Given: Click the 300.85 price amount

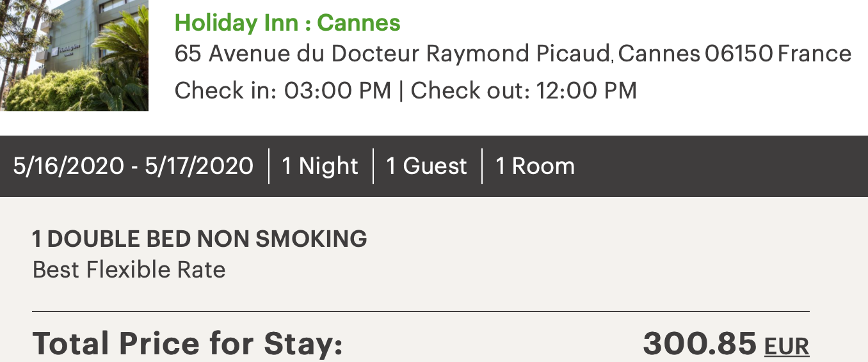Looking at the screenshot, I should point(699,345).
